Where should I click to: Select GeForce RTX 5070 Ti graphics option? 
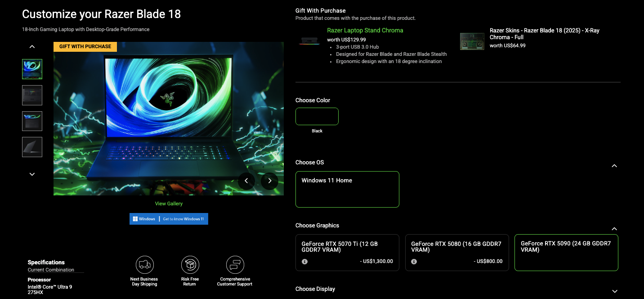(347, 253)
